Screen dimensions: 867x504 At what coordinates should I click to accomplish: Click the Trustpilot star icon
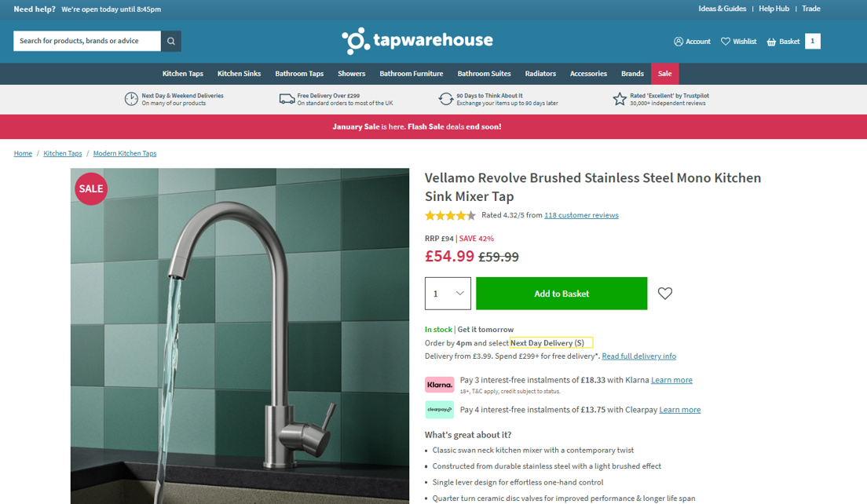[620, 99]
